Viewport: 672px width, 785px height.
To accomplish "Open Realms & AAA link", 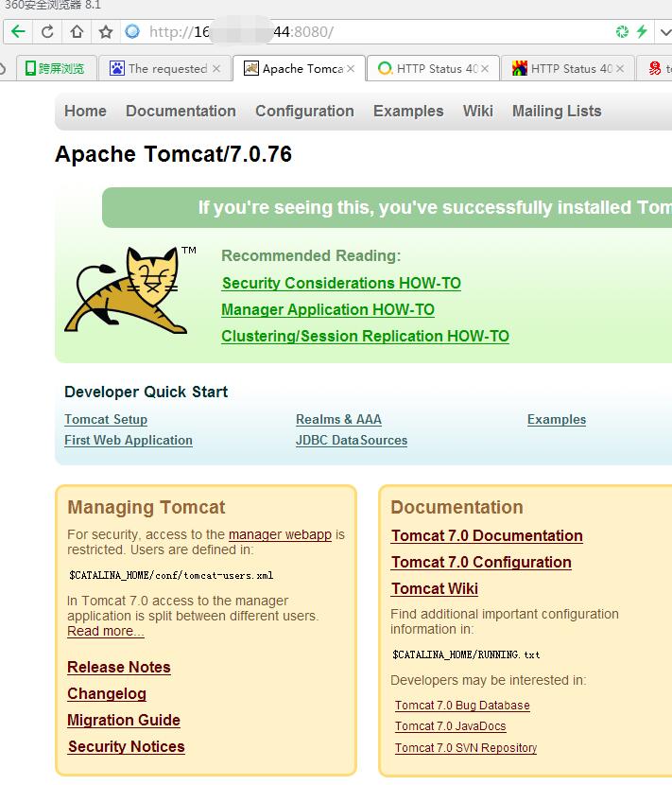I will pyautogui.click(x=338, y=420).
